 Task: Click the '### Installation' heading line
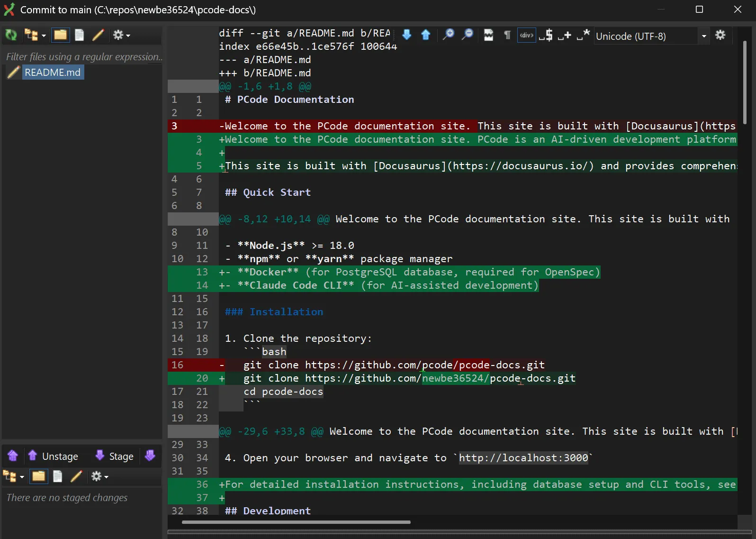click(274, 312)
